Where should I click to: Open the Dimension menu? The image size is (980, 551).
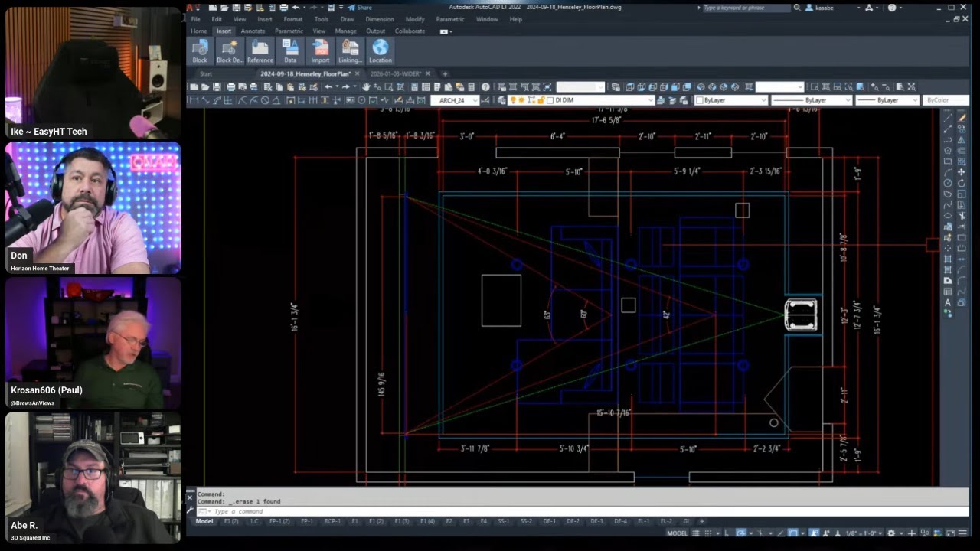click(x=380, y=19)
